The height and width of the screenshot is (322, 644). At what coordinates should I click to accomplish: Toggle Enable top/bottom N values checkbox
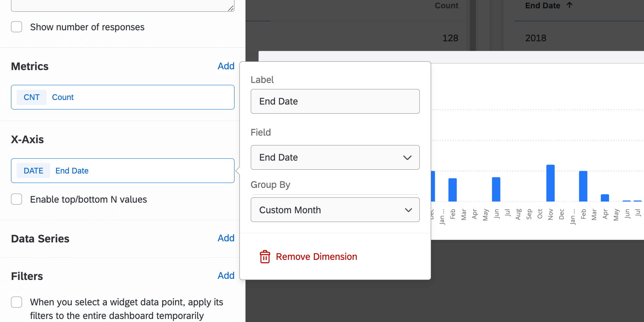click(17, 199)
